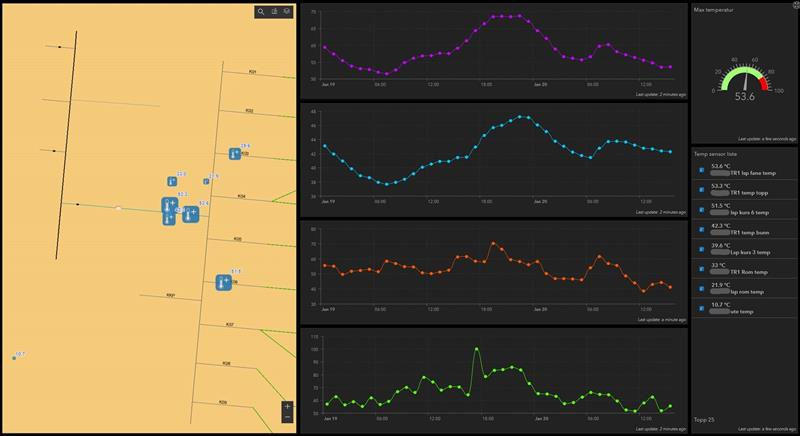The image size is (800, 436).
Task: Select list row 'ute temp'
Action: tap(744, 309)
